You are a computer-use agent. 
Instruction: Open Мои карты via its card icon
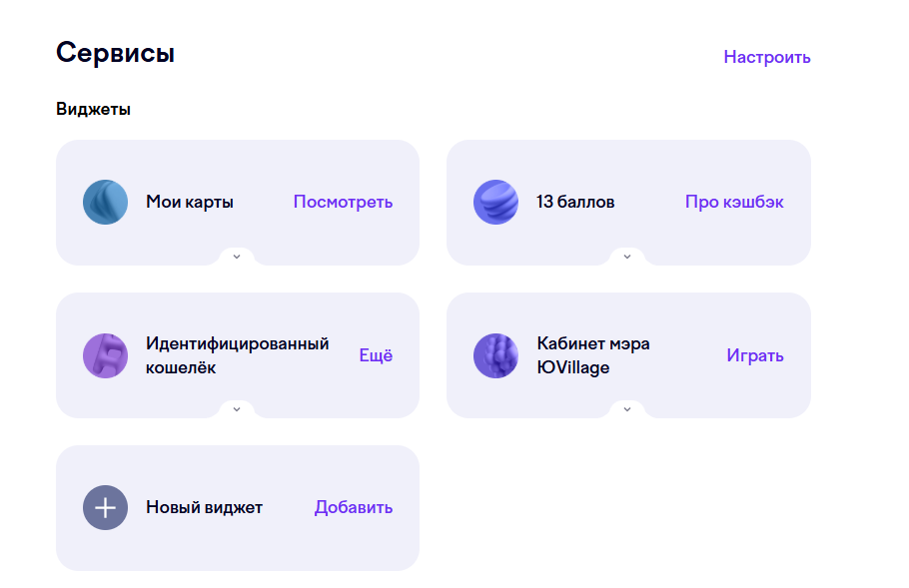tap(105, 202)
